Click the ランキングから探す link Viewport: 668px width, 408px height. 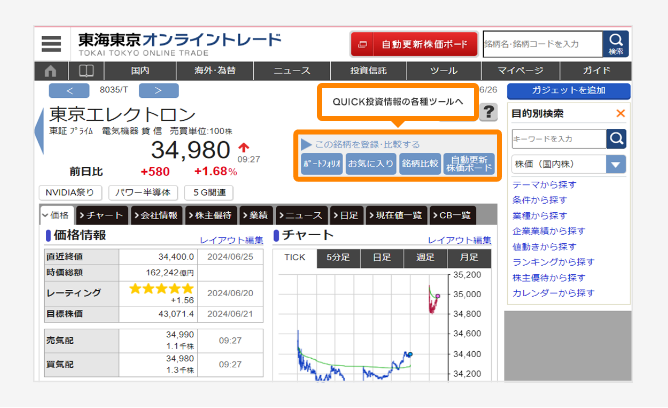553,262
